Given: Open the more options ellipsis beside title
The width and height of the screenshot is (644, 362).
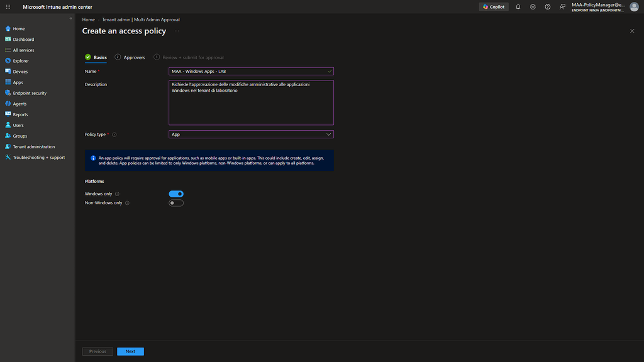Looking at the screenshot, I should coord(177,31).
